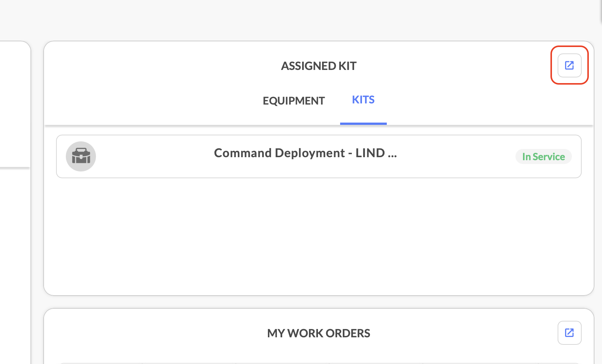Click the kit briefcase icon
The width and height of the screenshot is (602, 364).
pyautogui.click(x=81, y=156)
